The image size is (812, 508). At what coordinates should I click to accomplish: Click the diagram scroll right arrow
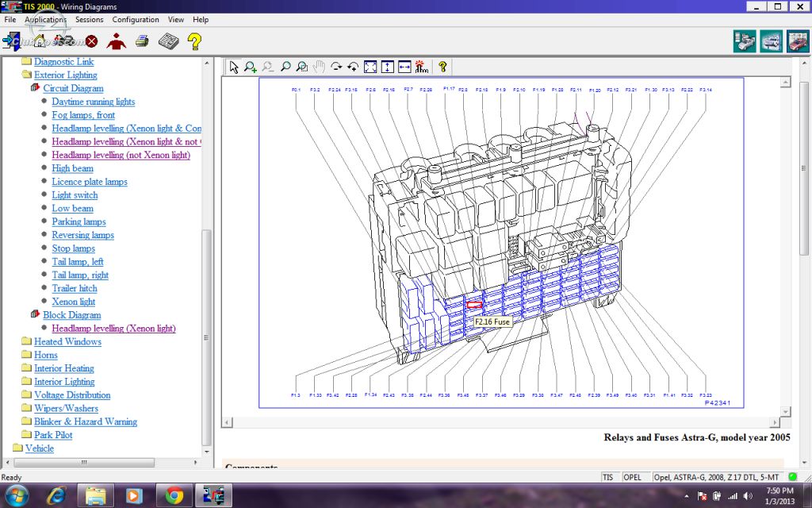click(x=776, y=422)
